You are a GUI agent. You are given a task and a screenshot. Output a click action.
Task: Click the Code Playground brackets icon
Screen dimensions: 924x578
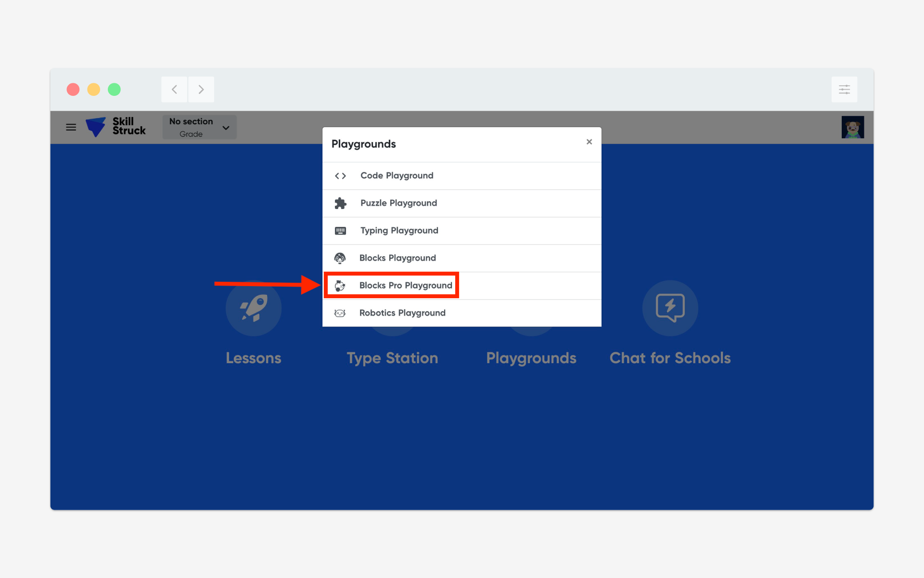[340, 176]
